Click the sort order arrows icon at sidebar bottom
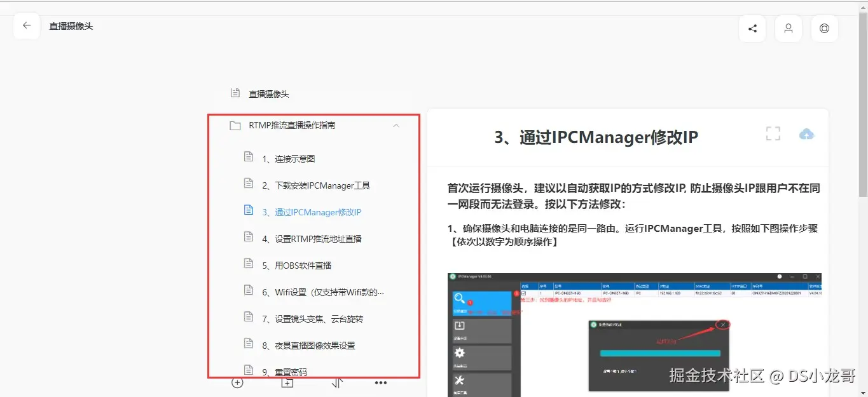The height and width of the screenshot is (397, 868). [337, 382]
